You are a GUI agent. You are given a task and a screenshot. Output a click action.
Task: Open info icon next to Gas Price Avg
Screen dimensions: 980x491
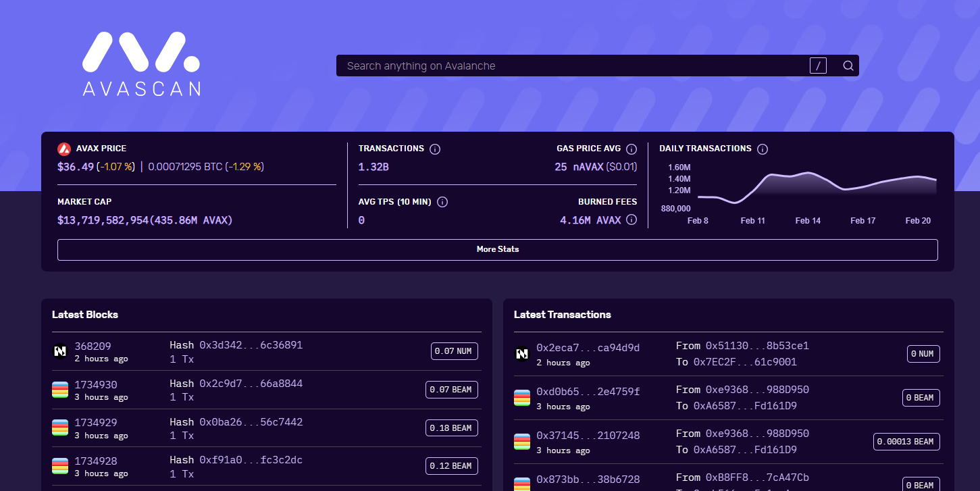[x=631, y=149]
